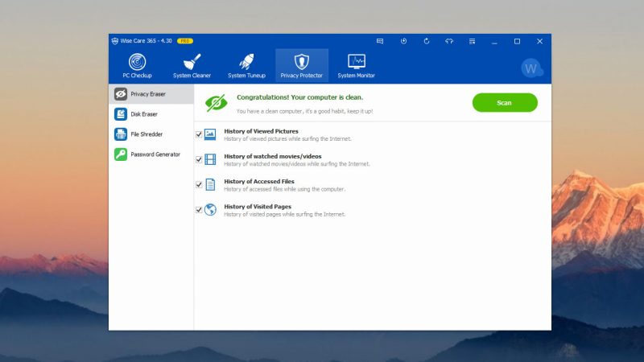Click the Visited Pages globe icon

point(210,210)
